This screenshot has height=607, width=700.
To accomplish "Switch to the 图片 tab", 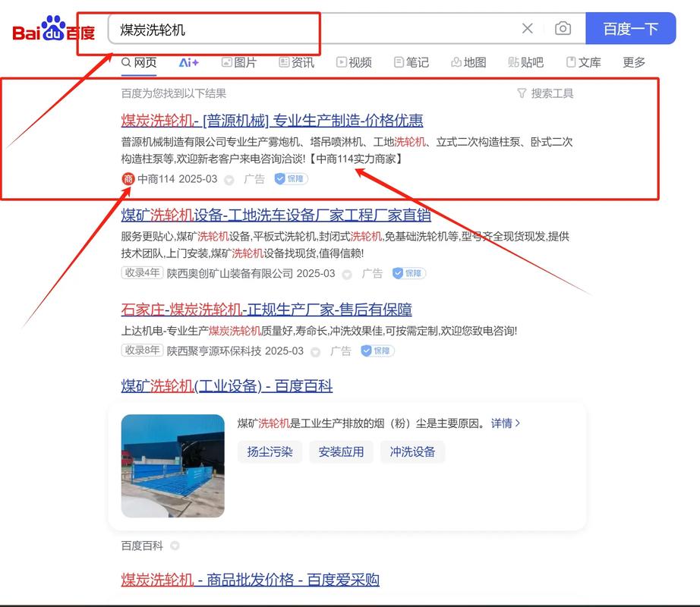I will 239,62.
